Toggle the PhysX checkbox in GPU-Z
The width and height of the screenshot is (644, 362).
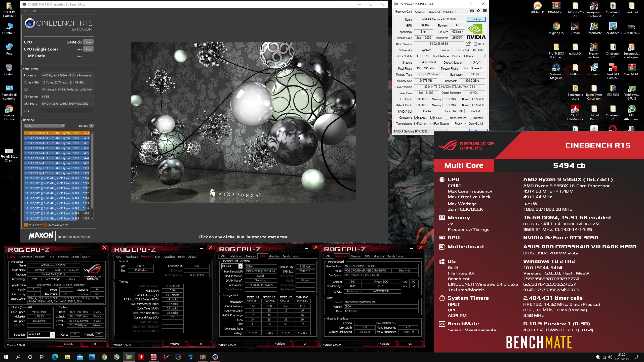click(x=453, y=123)
